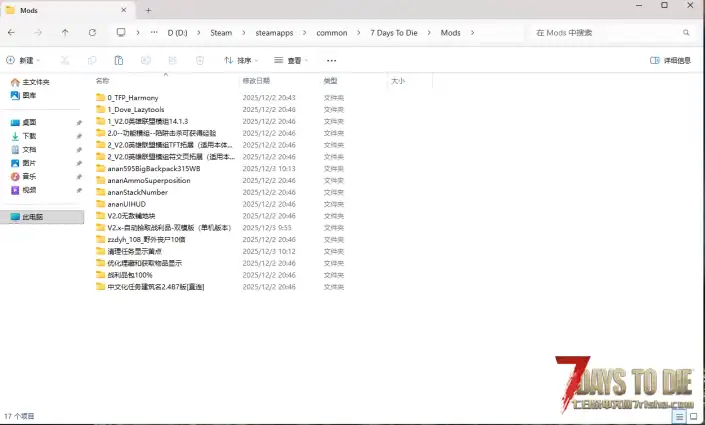Open 下载 Downloads in sidebar
Viewport: 705px width, 425px height.
coord(23,136)
